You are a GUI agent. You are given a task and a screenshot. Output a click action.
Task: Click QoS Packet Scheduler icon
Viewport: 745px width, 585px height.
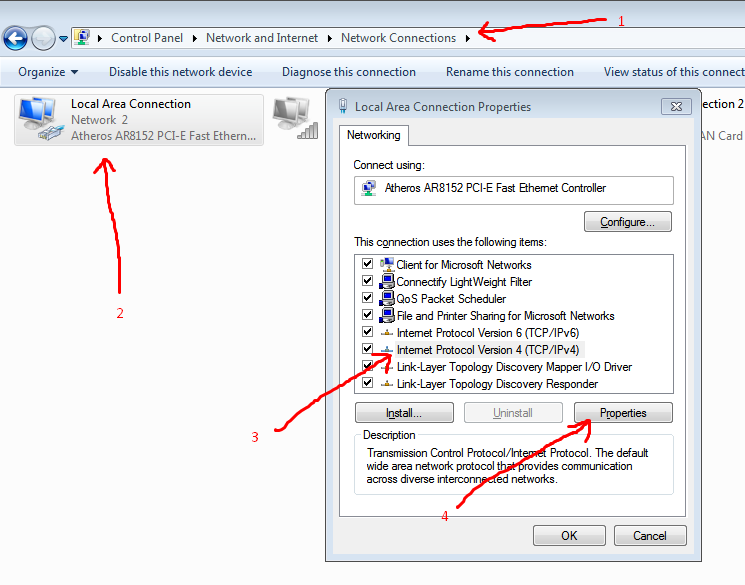coord(387,298)
